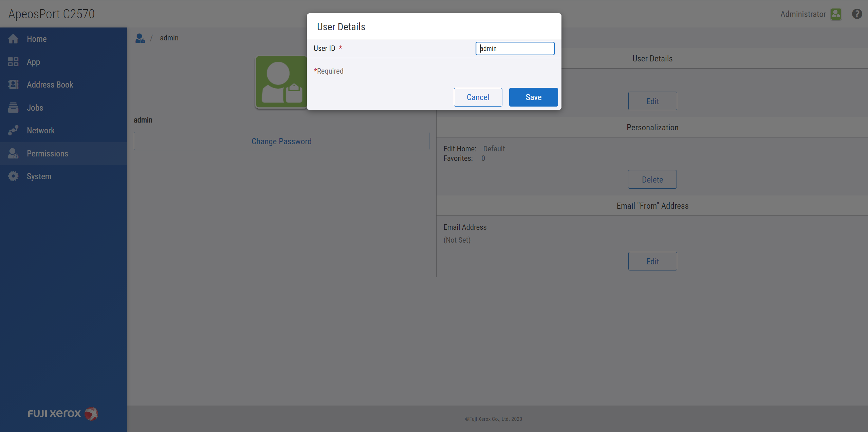Click the Fuji Xerox logo
The height and width of the screenshot is (432, 868).
tap(63, 414)
